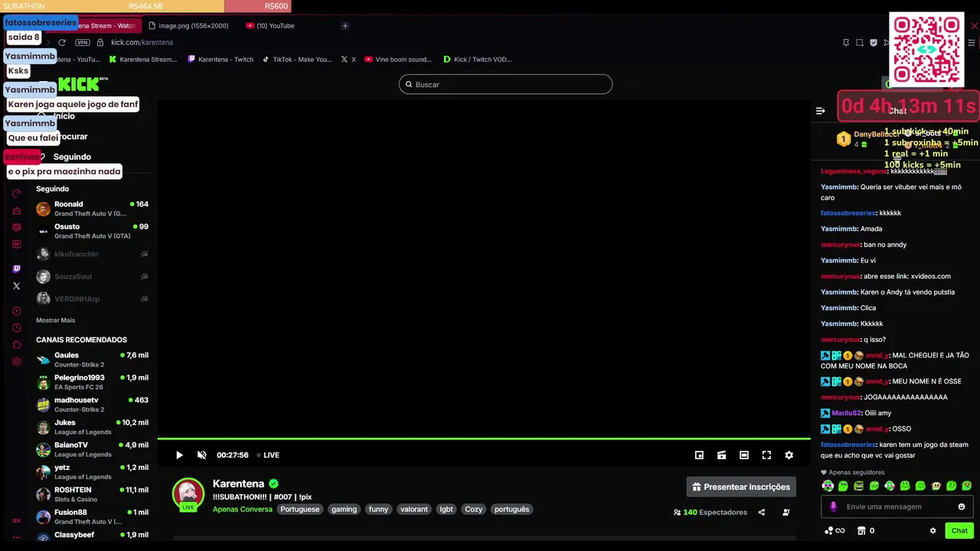Click the Presentear inscrições button
This screenshot has width=980, height=551.
coord(741,487)
